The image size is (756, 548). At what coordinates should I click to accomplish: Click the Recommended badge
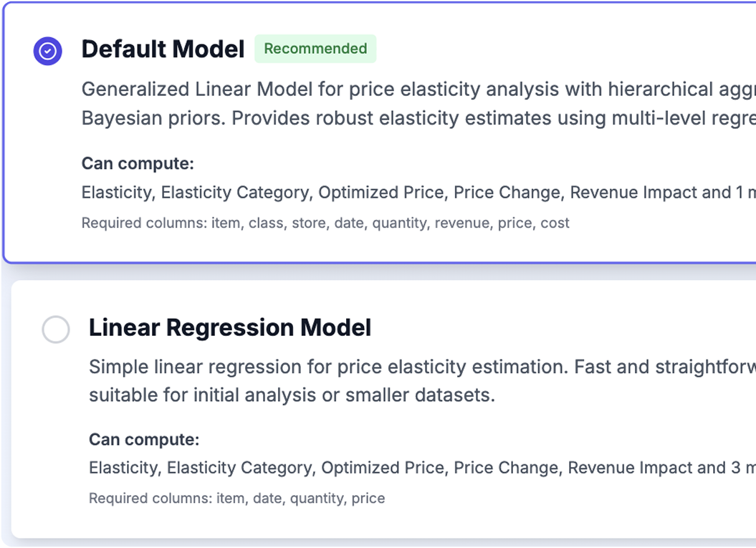(x=315, y=49)
